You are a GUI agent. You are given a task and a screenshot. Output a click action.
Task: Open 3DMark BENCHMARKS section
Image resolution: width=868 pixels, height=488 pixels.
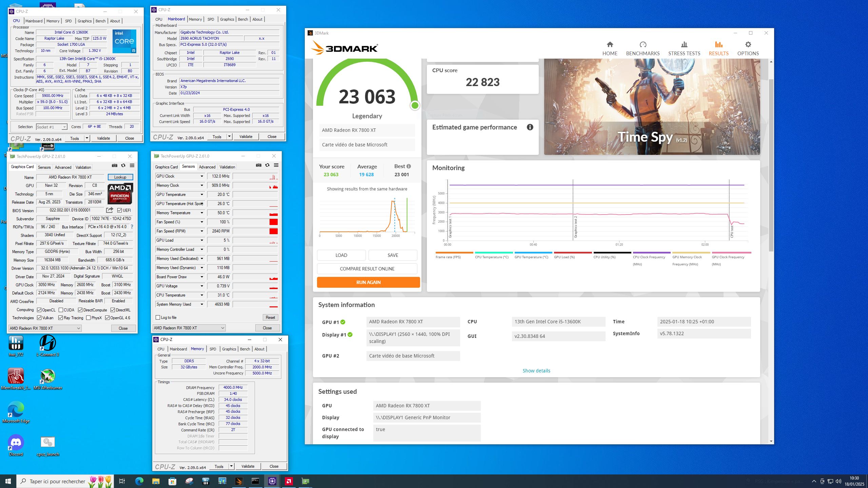(643, 49)
